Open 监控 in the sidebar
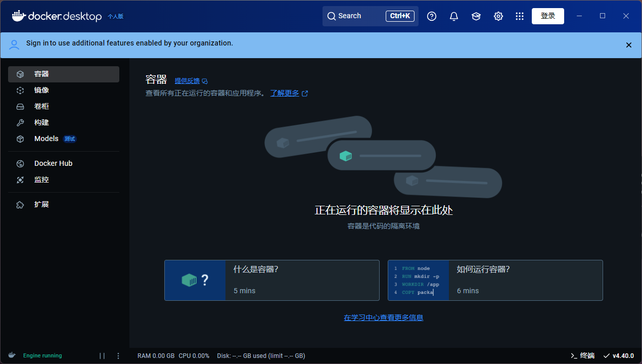642x364 pixels. (x=64, y=179)
